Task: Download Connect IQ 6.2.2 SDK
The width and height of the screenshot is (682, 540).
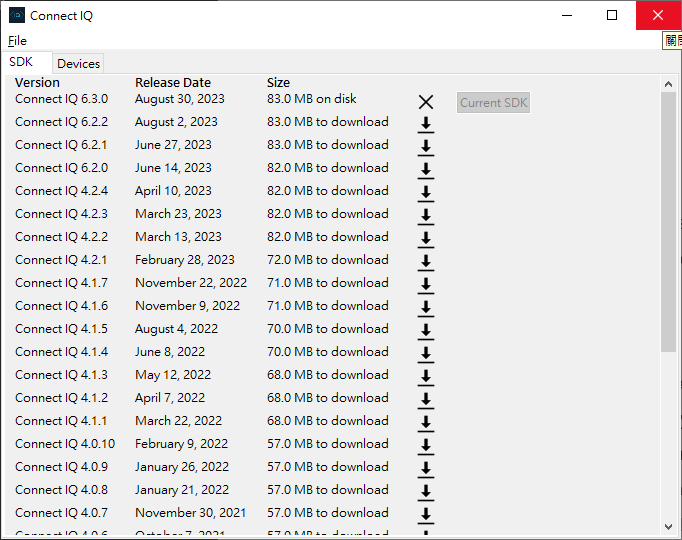Action: [x=426, y=124]
